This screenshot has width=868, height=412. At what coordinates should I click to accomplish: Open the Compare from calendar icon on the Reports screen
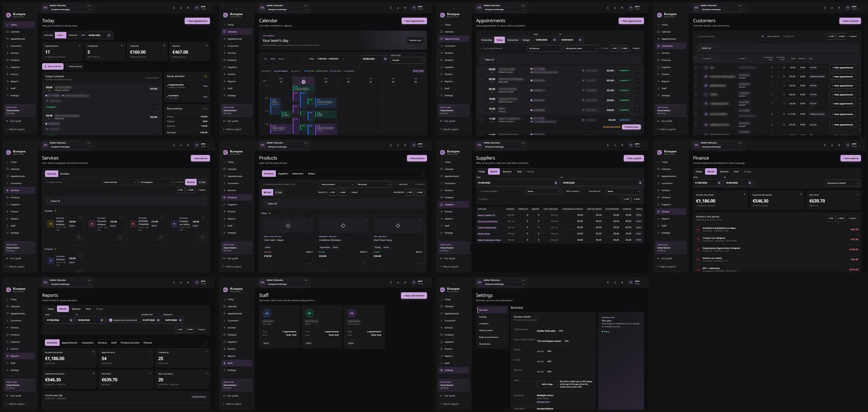tap(158, 320)
